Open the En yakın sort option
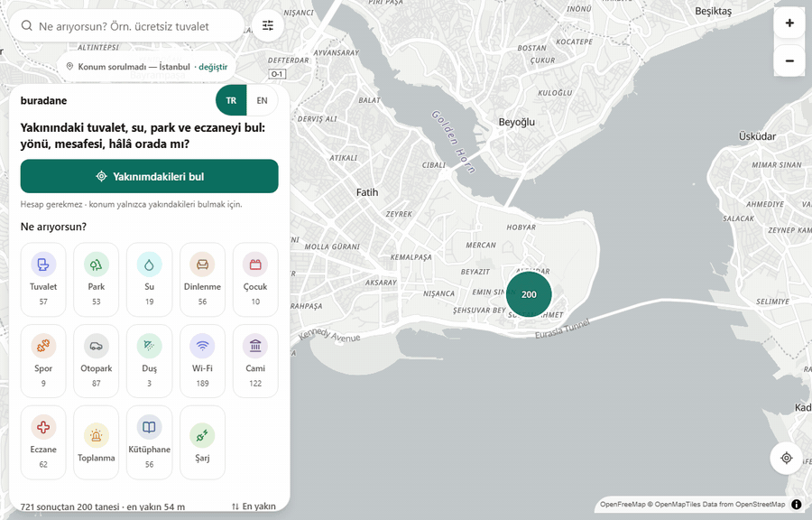 point(254,506)
